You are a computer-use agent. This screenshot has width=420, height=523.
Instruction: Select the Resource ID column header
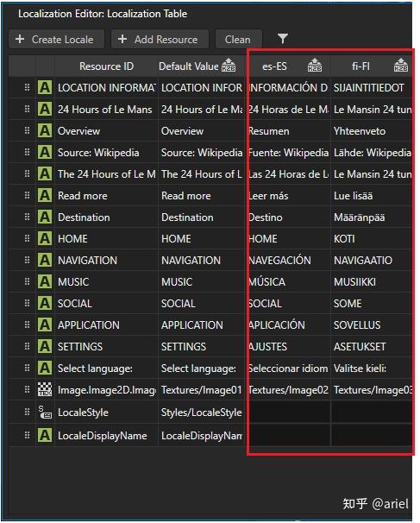click(106, 66)
